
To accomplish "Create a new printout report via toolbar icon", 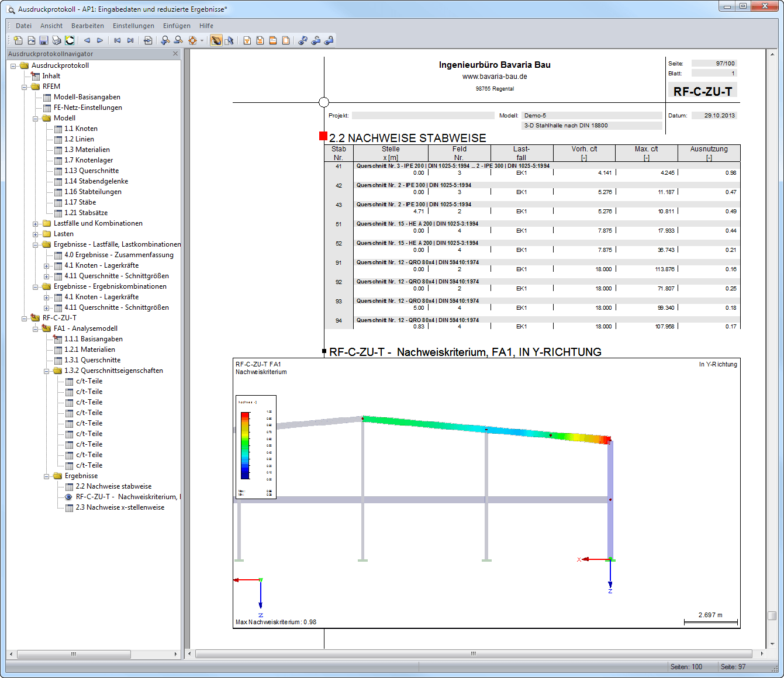I will (18, 40).
